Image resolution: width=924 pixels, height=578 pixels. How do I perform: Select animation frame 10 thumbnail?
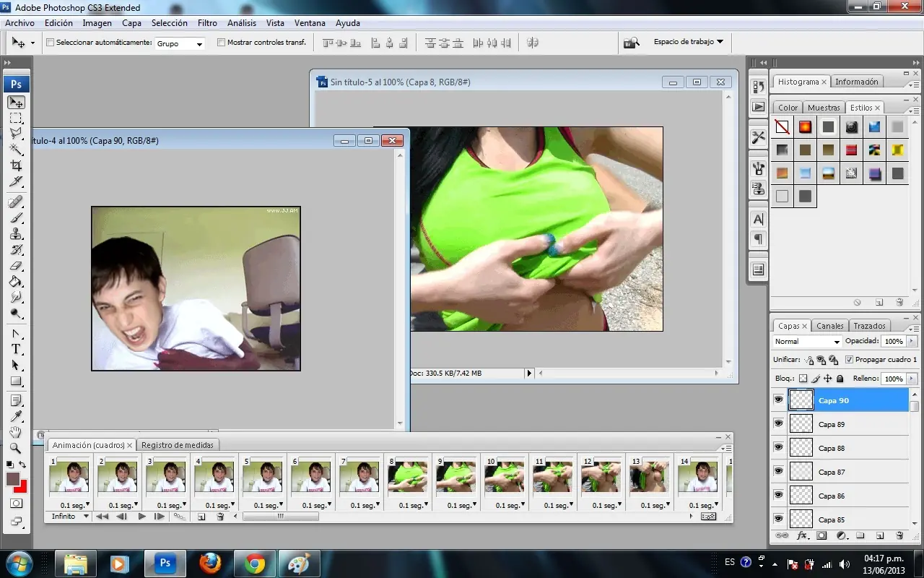[505, 477]
